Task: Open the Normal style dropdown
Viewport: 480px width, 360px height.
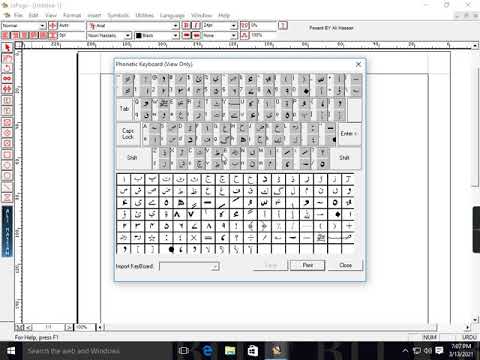Action: tap(43, 26)
